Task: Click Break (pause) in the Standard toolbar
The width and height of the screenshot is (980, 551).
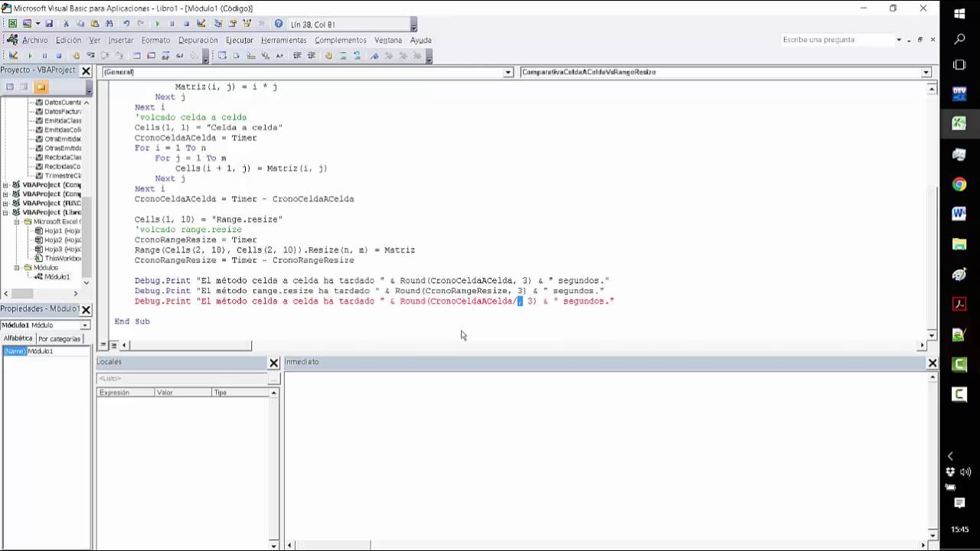Action: [171, 24]
